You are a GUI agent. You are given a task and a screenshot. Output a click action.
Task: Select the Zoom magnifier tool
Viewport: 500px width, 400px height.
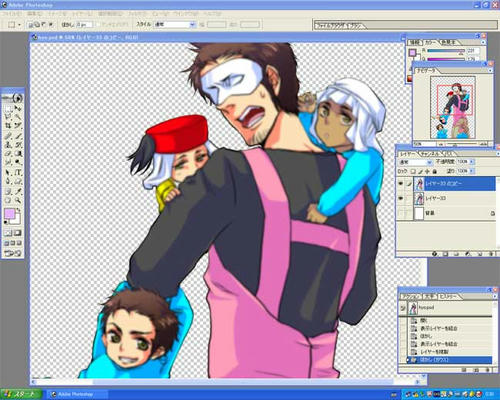[18, 200]
